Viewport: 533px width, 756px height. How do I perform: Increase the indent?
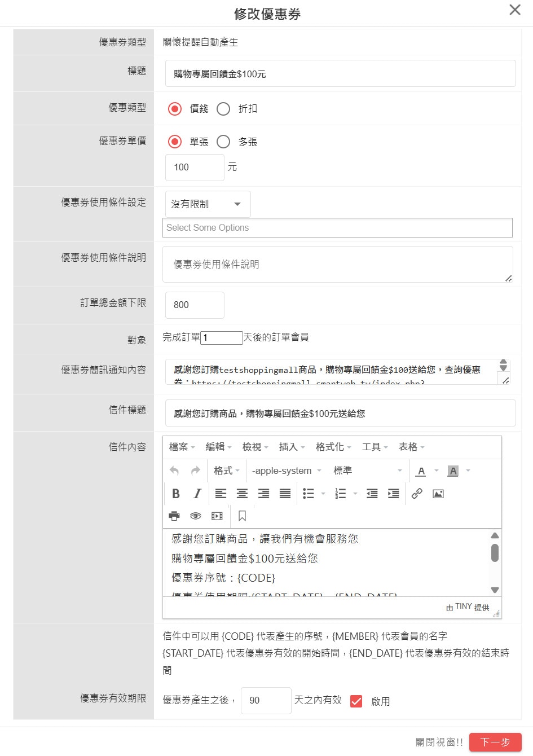coord(394,494)
